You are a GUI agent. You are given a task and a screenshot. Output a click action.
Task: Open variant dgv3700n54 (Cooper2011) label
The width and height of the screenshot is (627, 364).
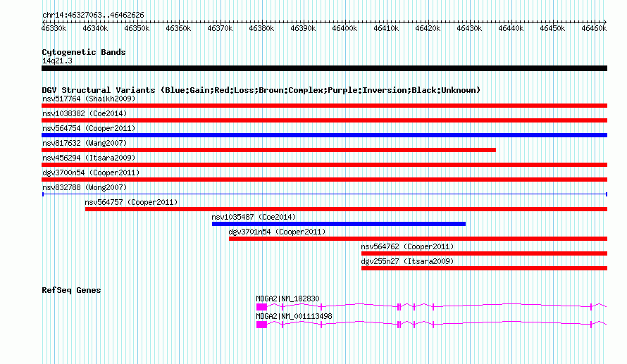[x=91, y=172]
